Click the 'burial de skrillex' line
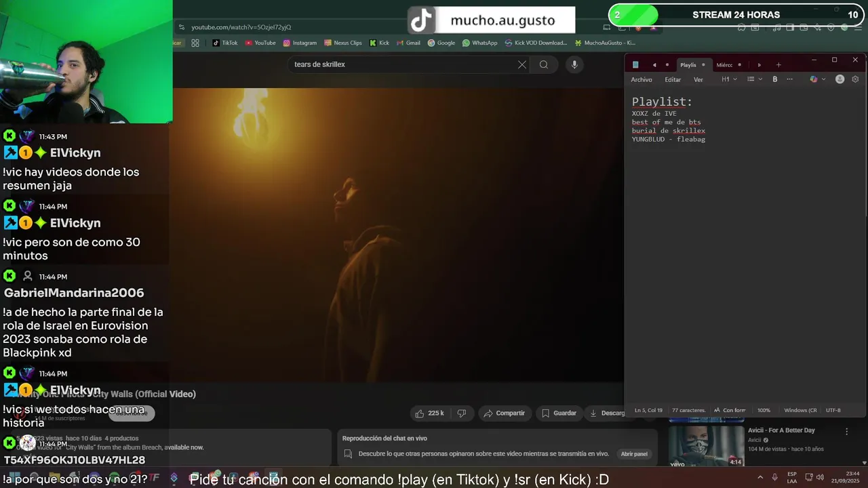Viewport: 868px width, 488px height. [x=669, y=131]
